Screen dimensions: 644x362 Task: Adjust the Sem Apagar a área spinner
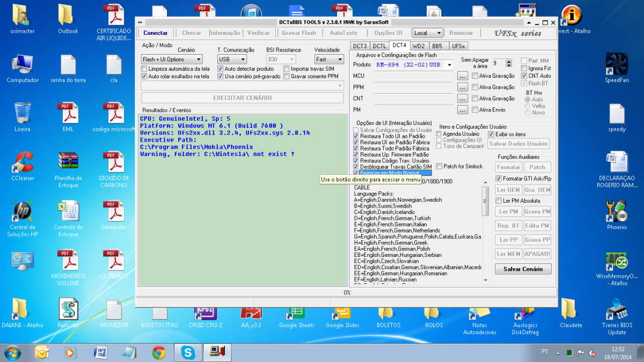tap(509, 63)
